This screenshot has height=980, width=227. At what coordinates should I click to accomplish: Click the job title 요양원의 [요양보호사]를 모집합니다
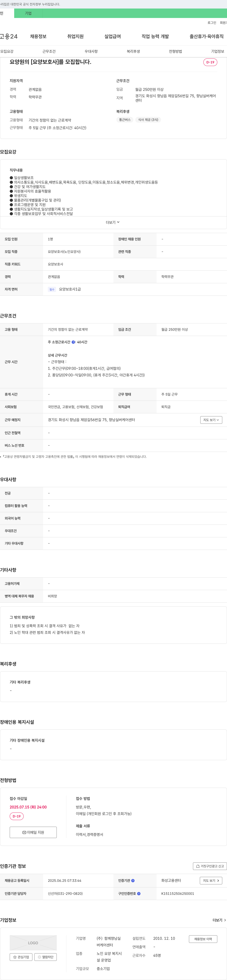coord(51,62)
